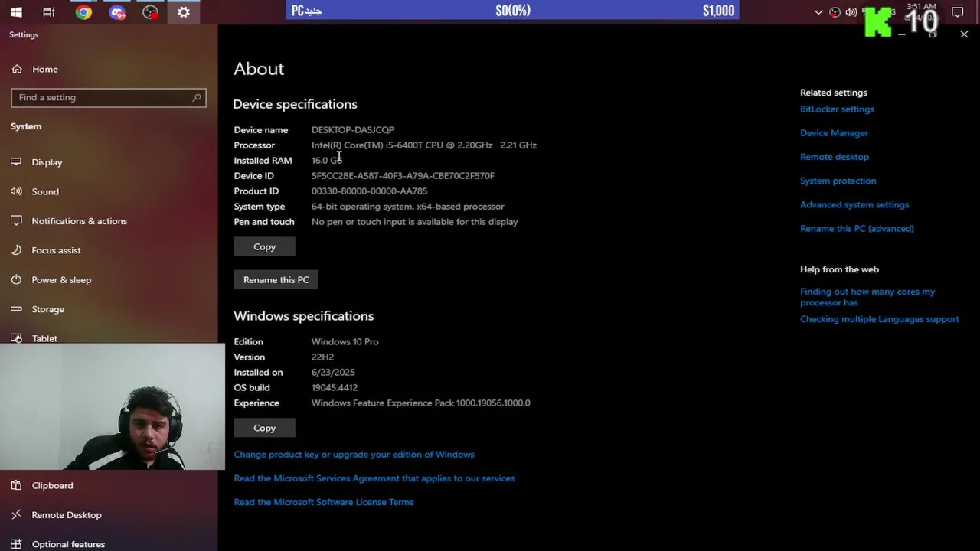
Task: Open Remote desktop related settings link
Action: coord(835,157)
